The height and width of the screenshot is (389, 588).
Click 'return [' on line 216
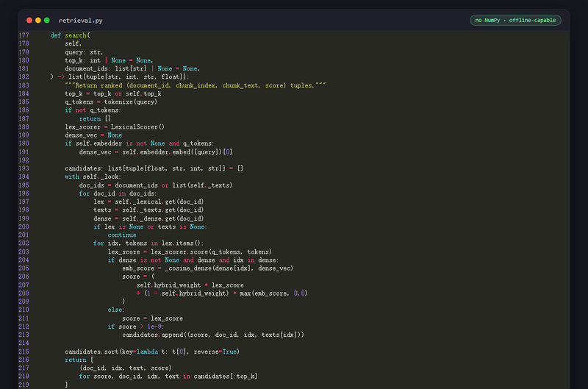[79, 360]
